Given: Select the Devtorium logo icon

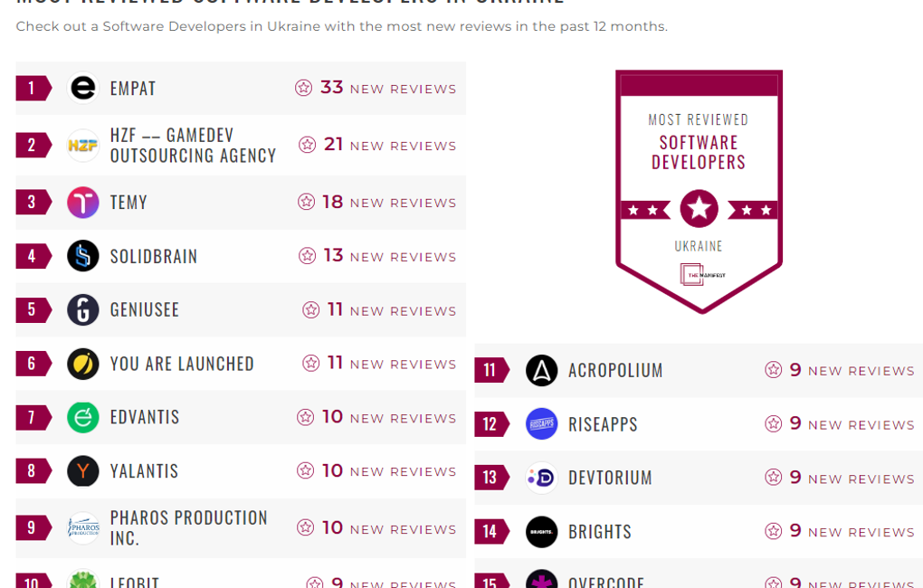Looking at the screenshot, I should 541,478.
